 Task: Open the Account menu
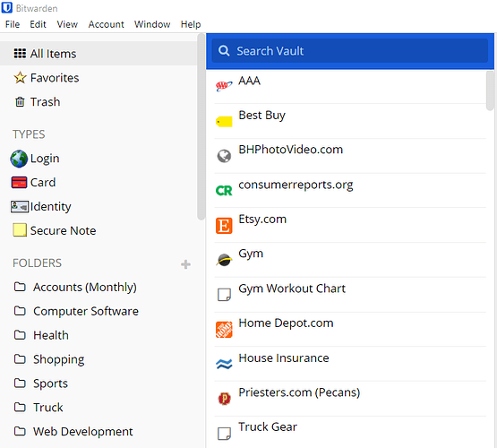click(107, 24)
